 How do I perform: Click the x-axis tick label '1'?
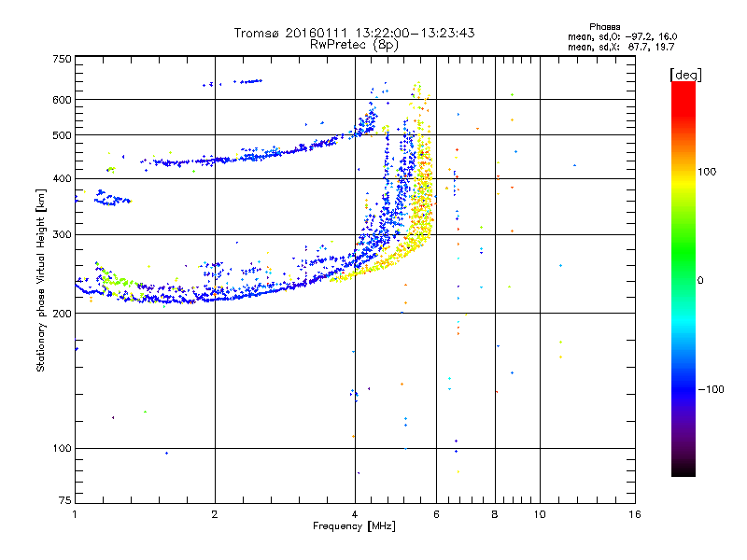75,514
